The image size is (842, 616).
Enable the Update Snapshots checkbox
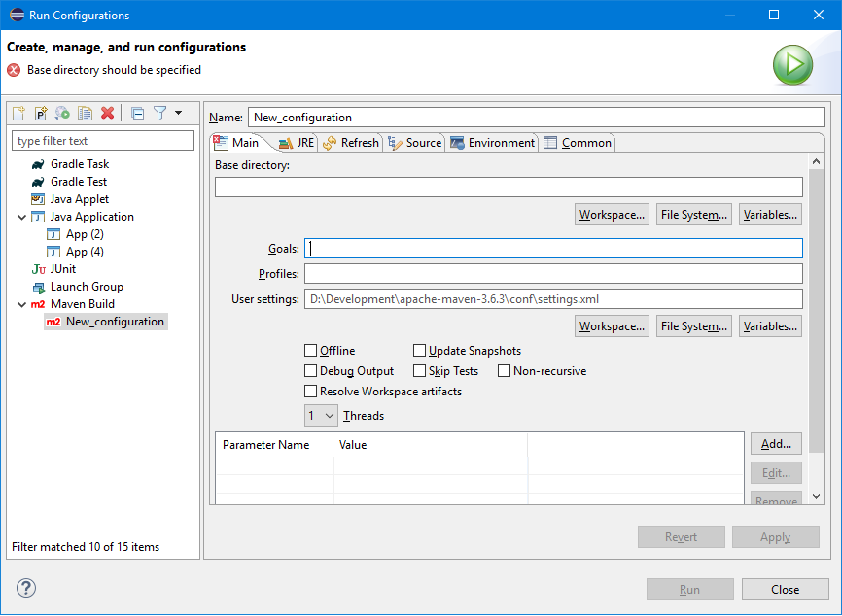pos(419,351)
